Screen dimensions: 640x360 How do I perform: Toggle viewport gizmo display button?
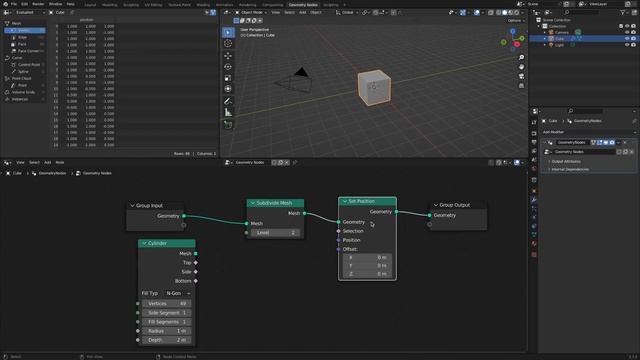pos(462,13)
